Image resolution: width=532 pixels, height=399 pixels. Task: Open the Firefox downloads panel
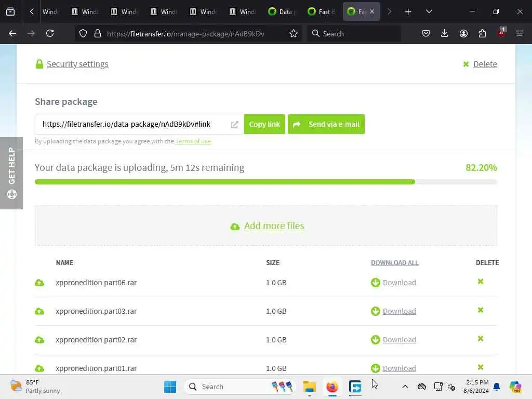445,34
